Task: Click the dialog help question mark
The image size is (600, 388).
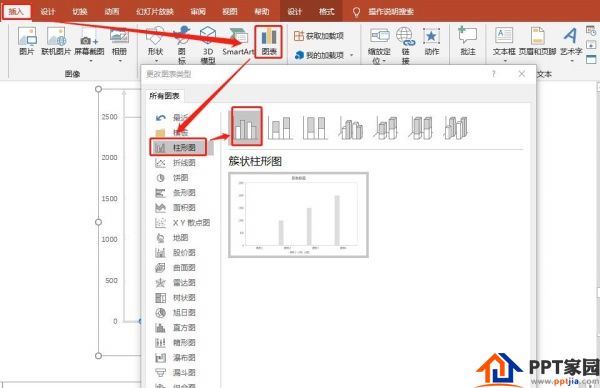Action: (494, 74)
